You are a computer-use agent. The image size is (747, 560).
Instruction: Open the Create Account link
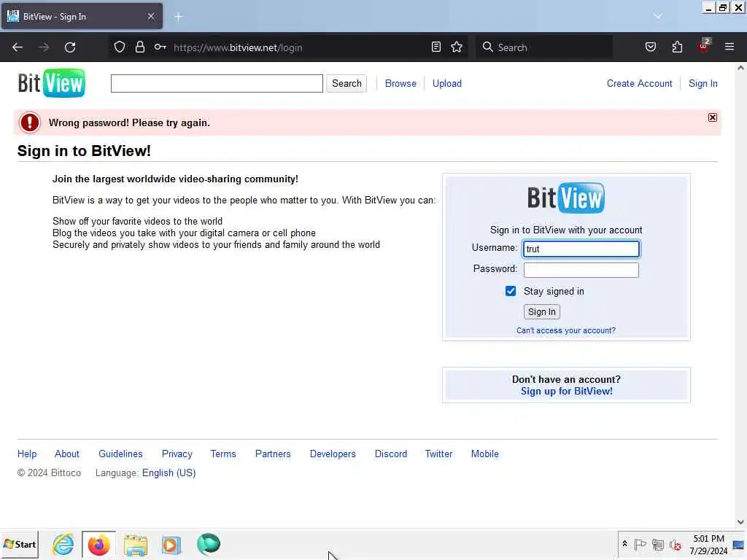click(x=639, y=83)
